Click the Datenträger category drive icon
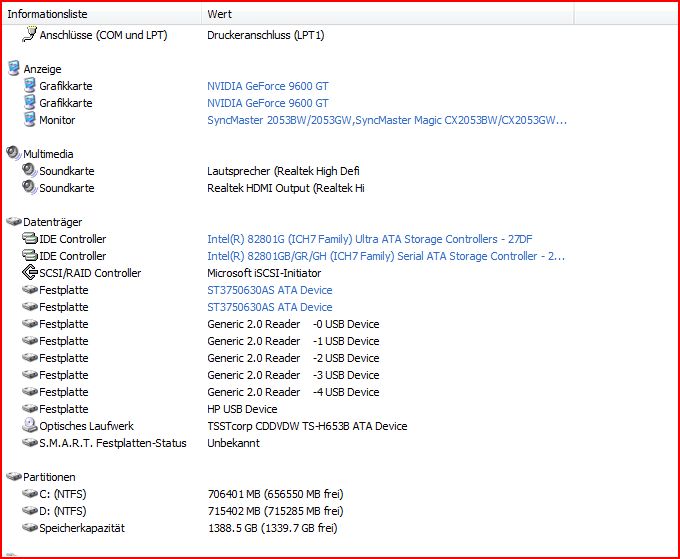The width and height of the screenshot is (680, 559). (x=14, y=222)
